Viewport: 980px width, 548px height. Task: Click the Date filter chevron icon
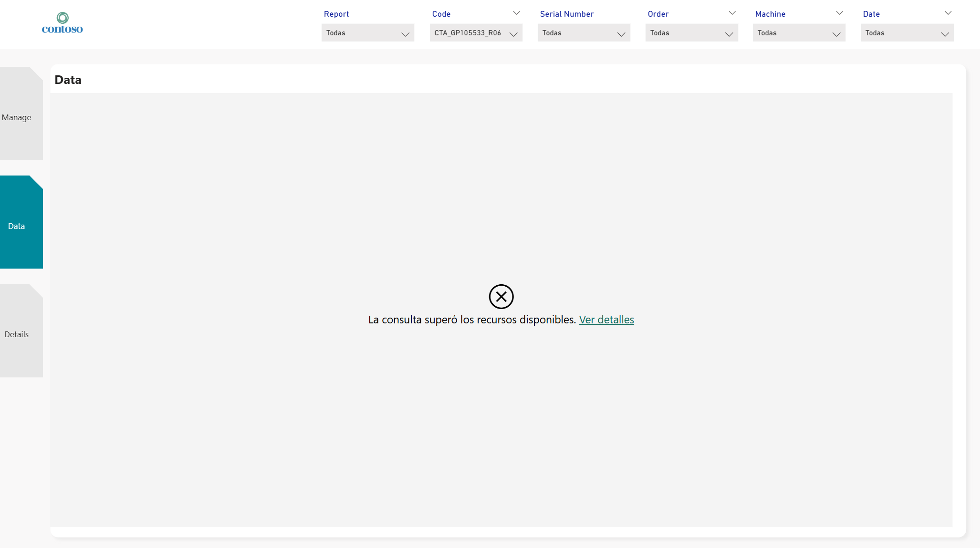point(948,13)
